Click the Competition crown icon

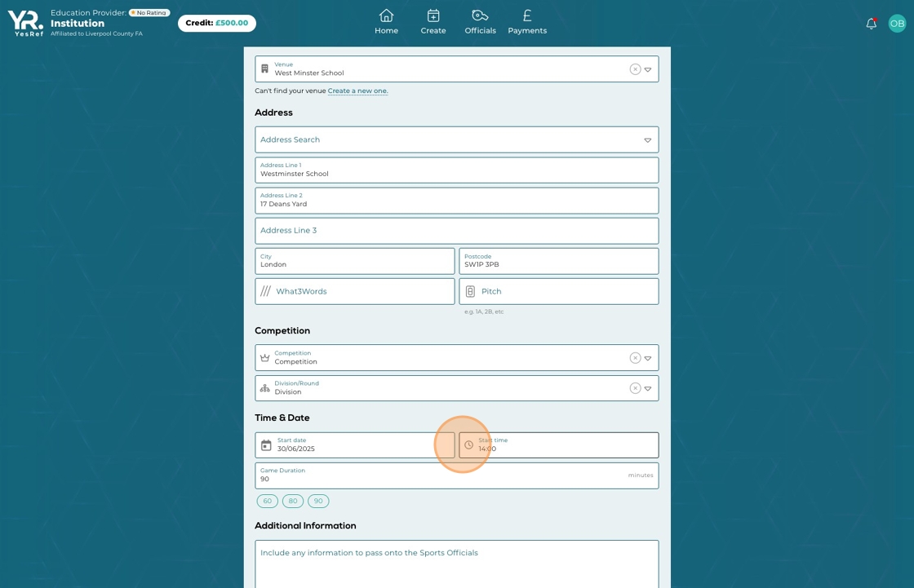tap(264, 358)
